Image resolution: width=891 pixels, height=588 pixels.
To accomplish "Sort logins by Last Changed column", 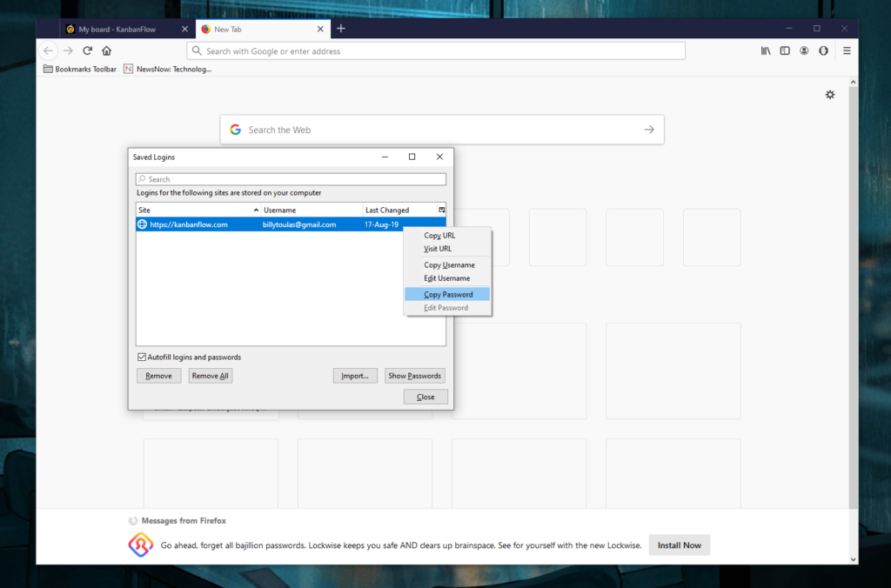I will [x=400, y=210].
